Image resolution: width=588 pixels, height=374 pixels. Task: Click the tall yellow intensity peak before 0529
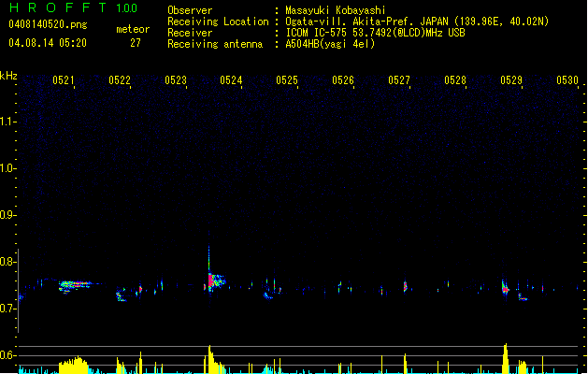click(505, 358)
